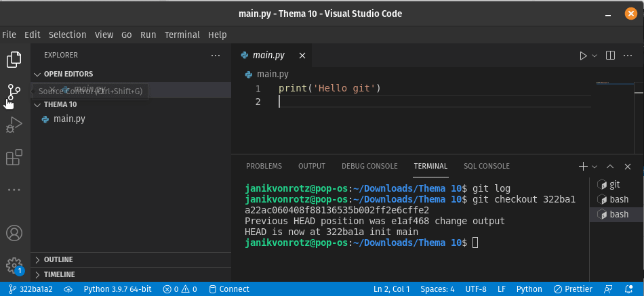The image size is (644, 296).
Task: Close the bottom panel
Action: 627,166
